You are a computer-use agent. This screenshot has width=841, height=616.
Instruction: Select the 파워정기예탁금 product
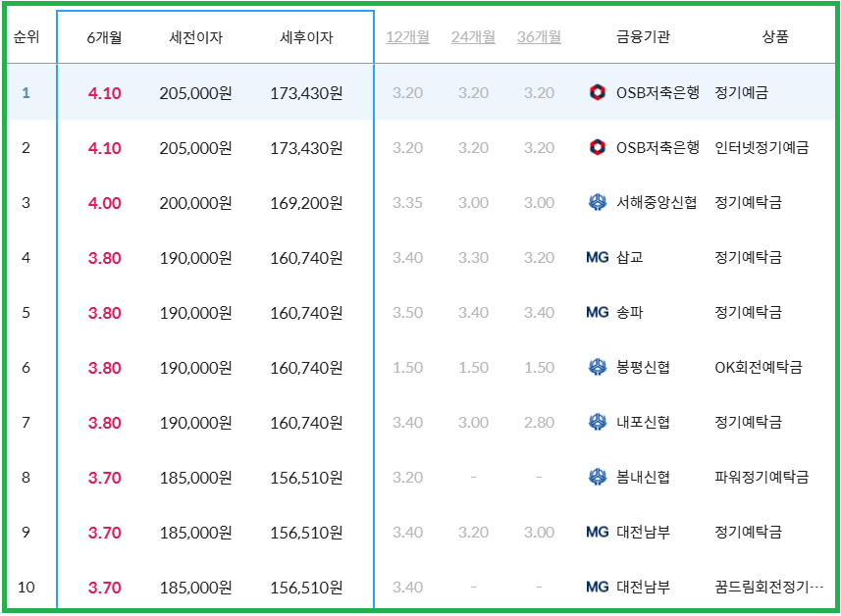click(762, 477)
